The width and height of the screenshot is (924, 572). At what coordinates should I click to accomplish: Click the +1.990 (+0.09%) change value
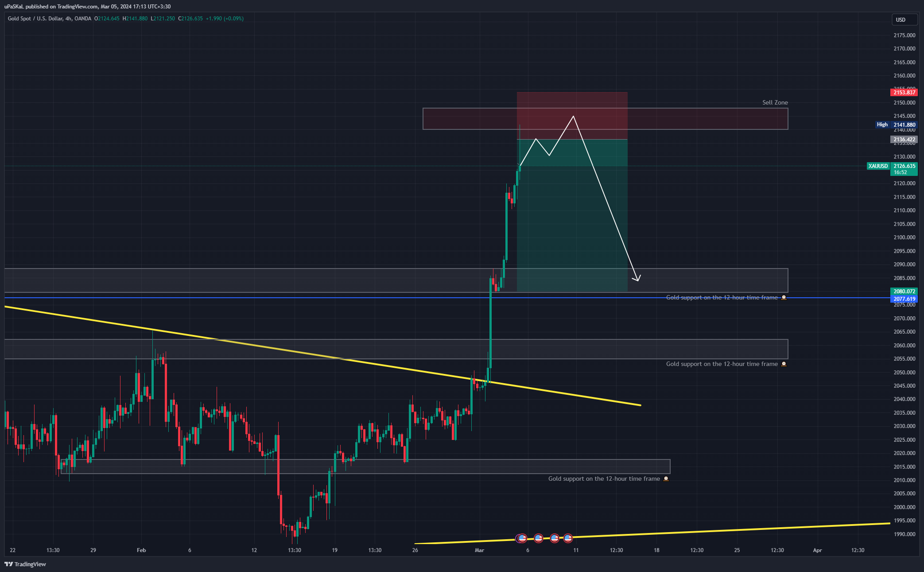(x=225, y=19)
